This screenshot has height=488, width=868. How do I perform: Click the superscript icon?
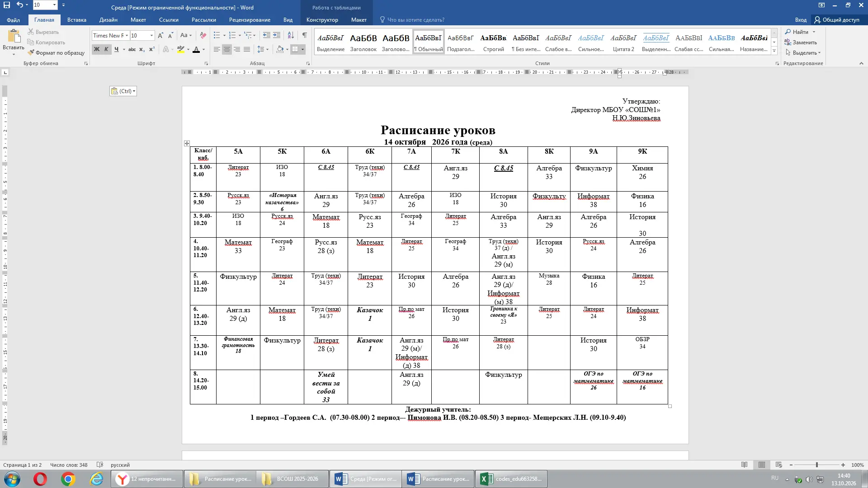point(152,50)
